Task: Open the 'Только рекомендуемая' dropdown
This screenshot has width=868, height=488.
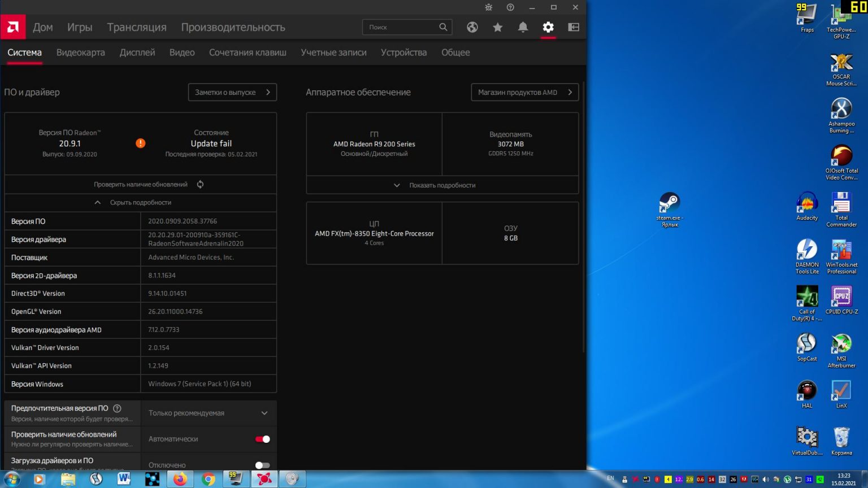Action: click(x=209, y=413)
